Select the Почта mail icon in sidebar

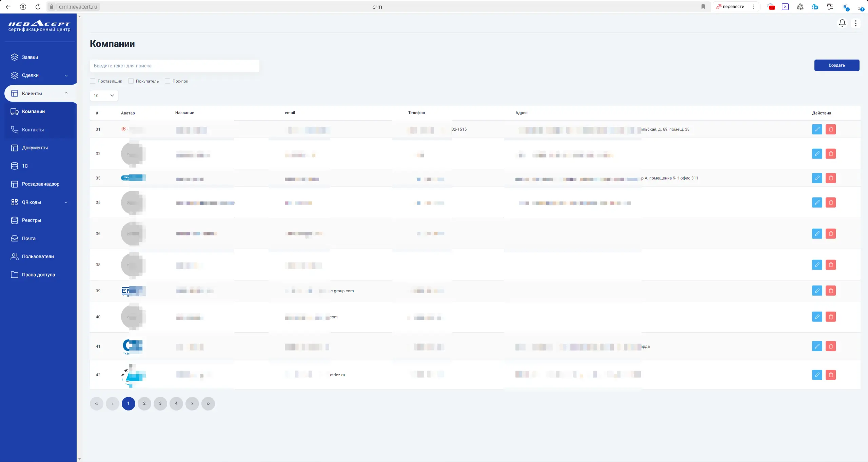tap(15, 238)
